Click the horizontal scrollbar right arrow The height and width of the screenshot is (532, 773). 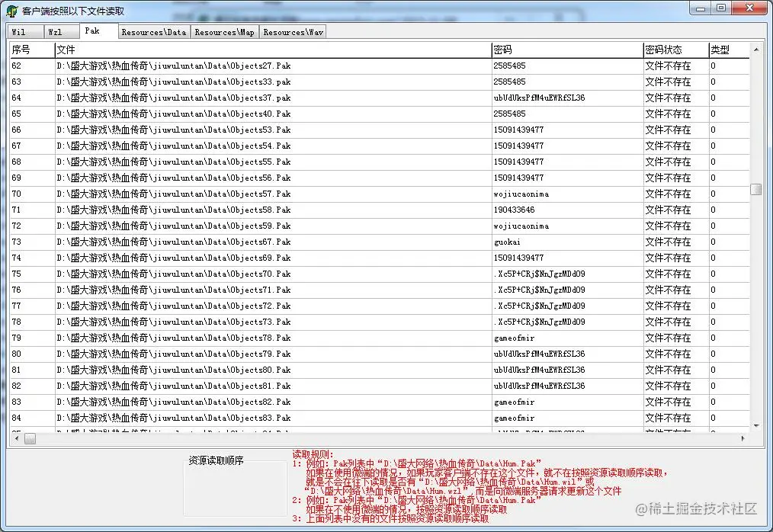coord(743,438)
